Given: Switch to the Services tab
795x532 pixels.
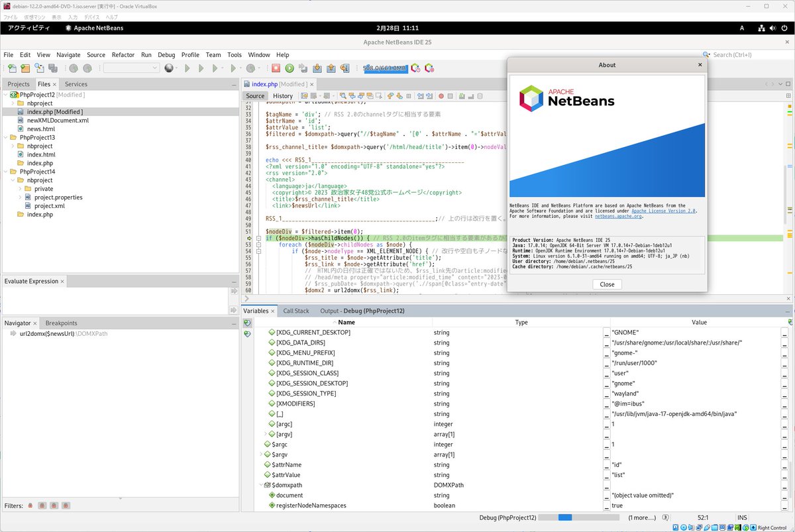Looking at the screenshot, I should 76,84.
